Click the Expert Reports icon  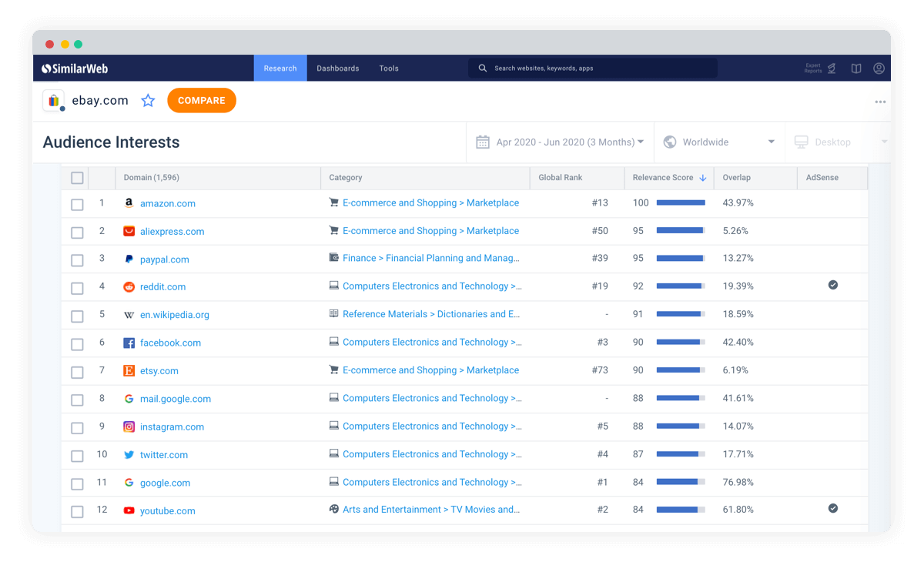(822, 69)
